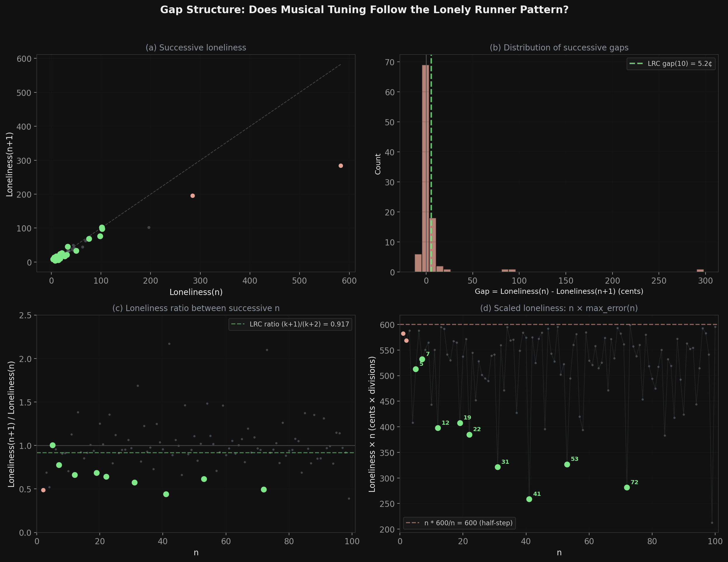Screen dimensions: 728x562
Task: Click the green point labeled 41
Action: click(529, 499)
